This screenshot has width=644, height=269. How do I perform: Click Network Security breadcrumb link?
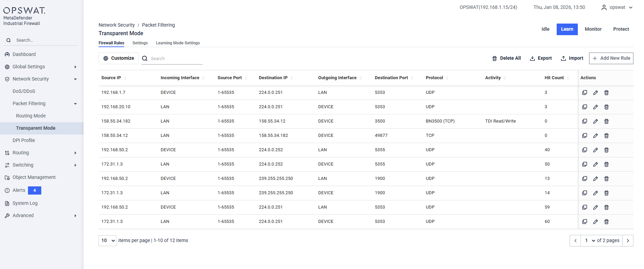(x=117, y=25)
